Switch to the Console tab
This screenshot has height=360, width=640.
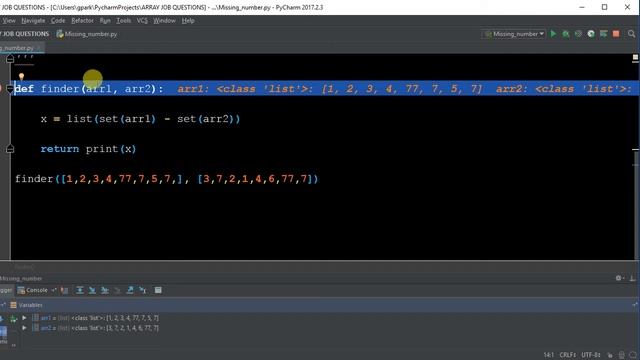(33, 290)
